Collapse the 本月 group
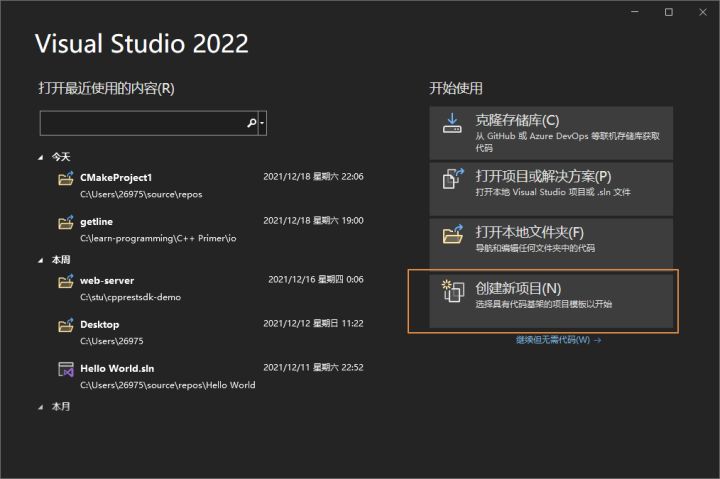The image size is (720, 479). coord(40,407)
